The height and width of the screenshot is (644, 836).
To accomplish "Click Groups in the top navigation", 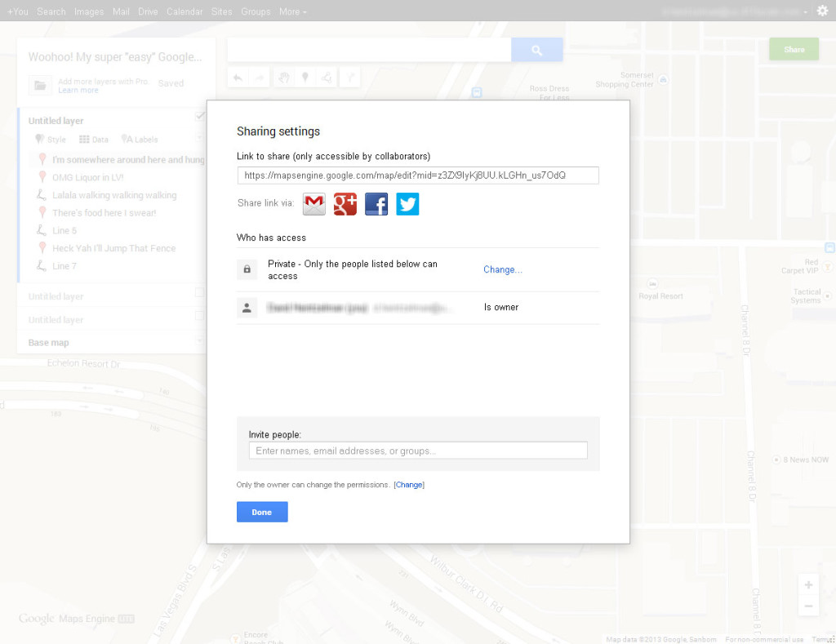I will pos(256,11).
